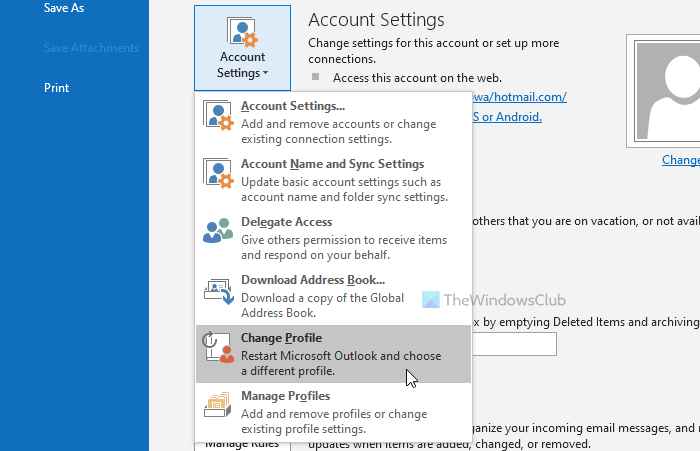The height and width of the screenshot is (451, 700).
Task: Open Manage Profiles menu entry
Action: point(333,412)
